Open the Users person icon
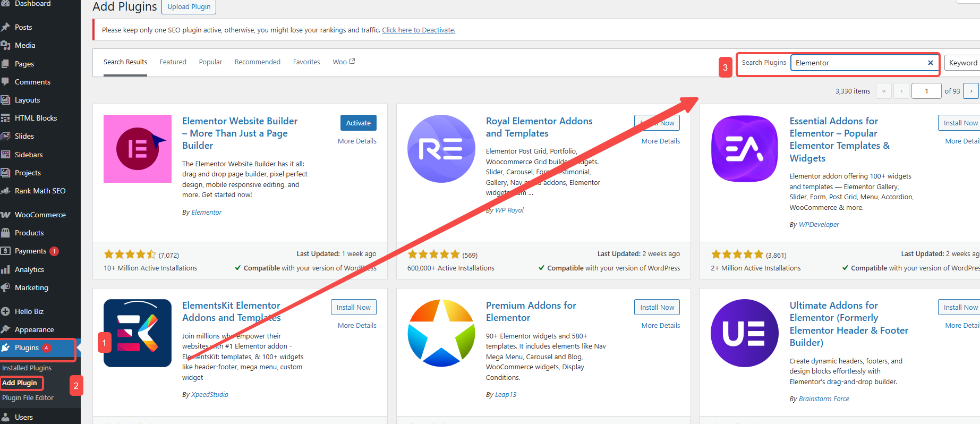Viewport: 980px width, 424px height. tap(5, 417)
